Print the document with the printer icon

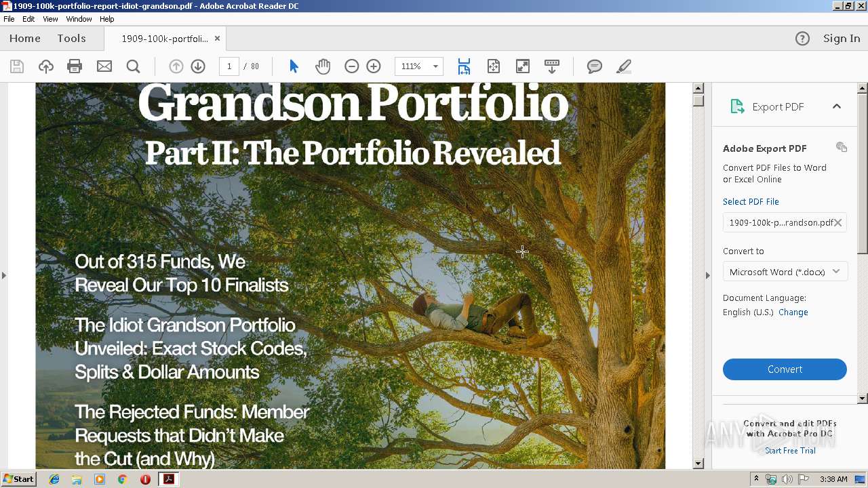(75, 66)
